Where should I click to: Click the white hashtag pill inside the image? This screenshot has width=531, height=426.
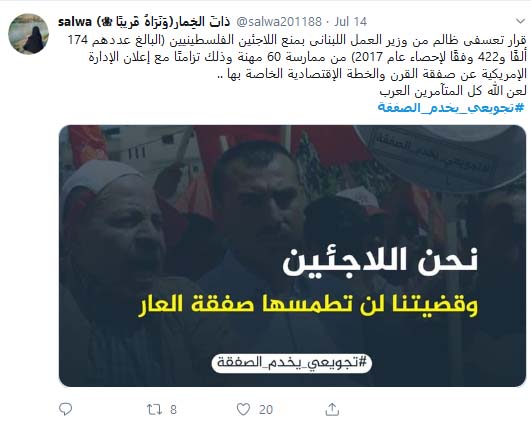pyautogui.click(x=292, y=363)
